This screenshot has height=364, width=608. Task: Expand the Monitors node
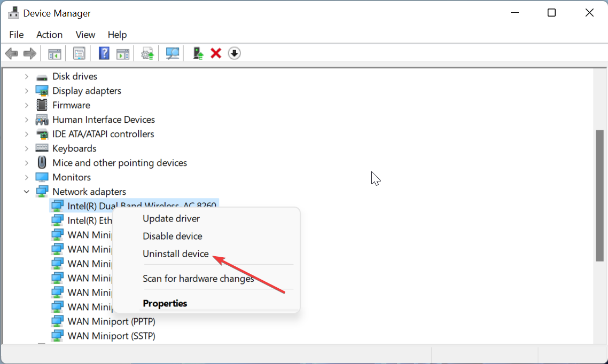[26, 177]
